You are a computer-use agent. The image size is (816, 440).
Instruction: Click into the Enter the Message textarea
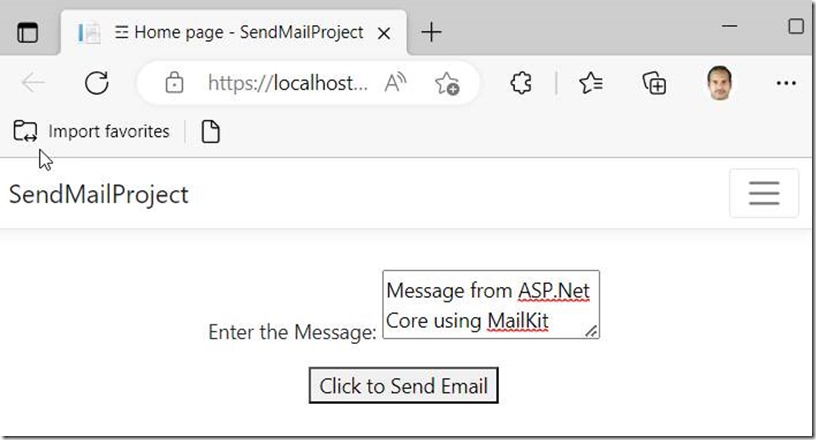pyautogui.click(x=491, y=305)
